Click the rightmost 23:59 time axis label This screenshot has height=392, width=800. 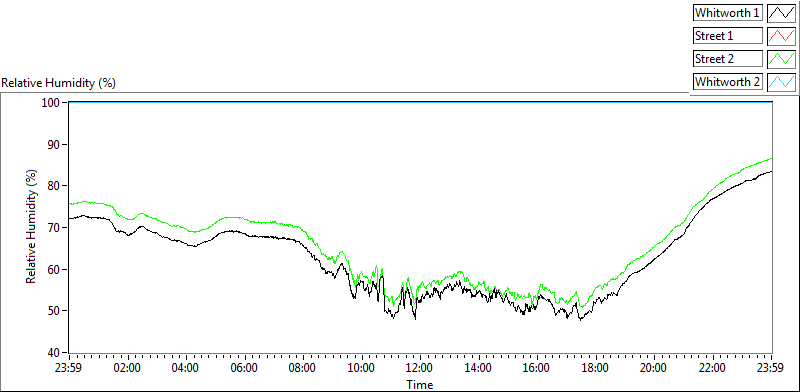click(x=771, y=367)
